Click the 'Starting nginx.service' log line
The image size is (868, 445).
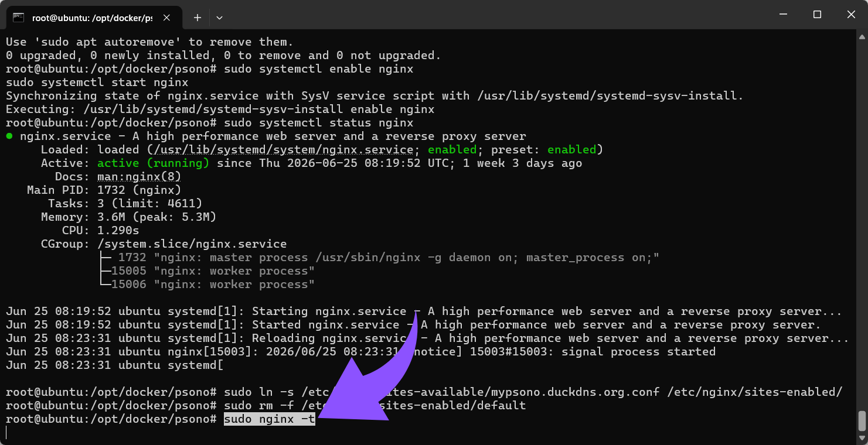(424, 311)
